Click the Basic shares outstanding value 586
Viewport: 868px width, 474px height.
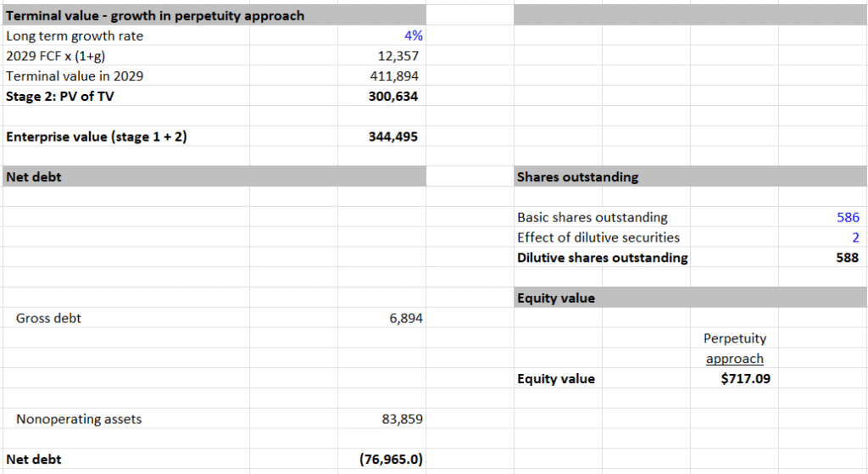pos(822,217)
